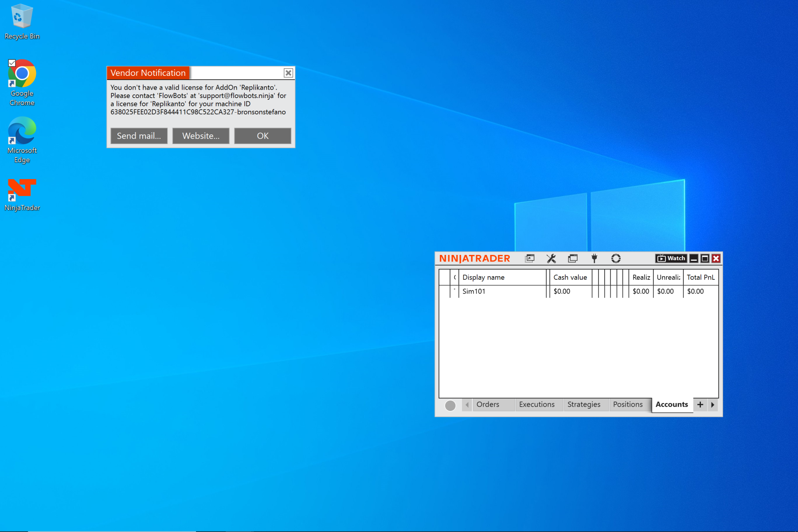The width and height of the screenshot is (798, 532).
Task: Maximize the NinjaTrader Control Center window
Action: click(x=705, y=258)
